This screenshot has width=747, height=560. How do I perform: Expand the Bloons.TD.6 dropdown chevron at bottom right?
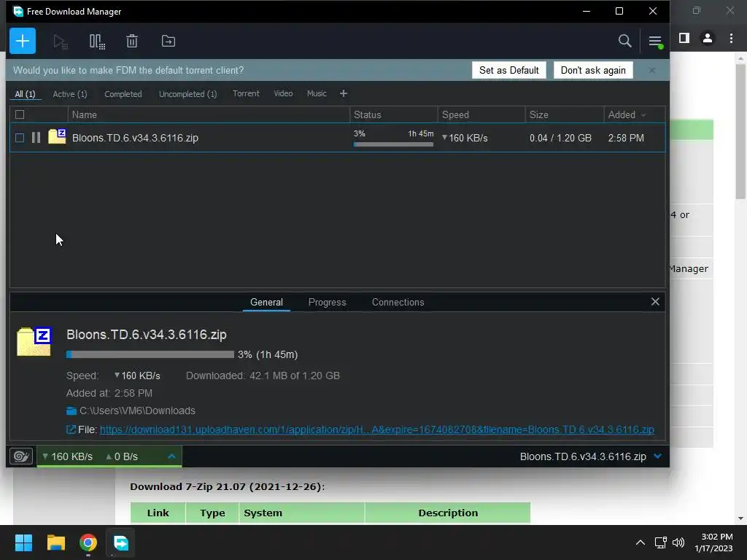(657, 456)
